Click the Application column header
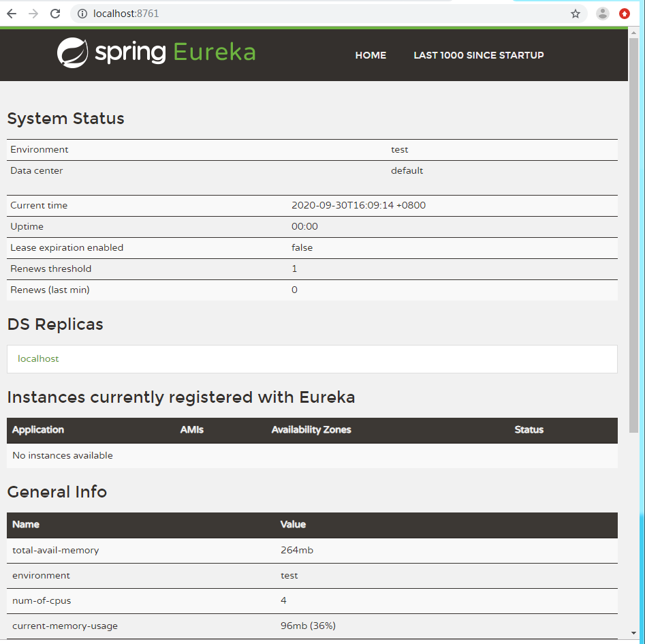 (38, 429)
